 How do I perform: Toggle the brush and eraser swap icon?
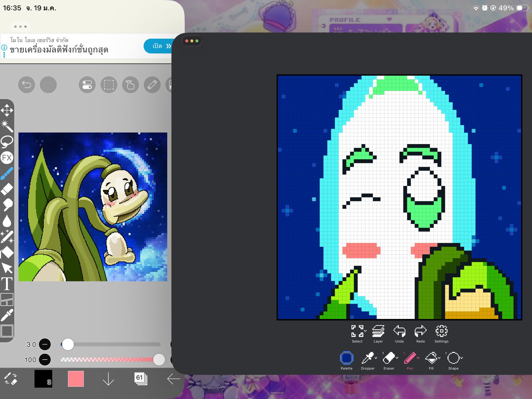tap(11, 379)
